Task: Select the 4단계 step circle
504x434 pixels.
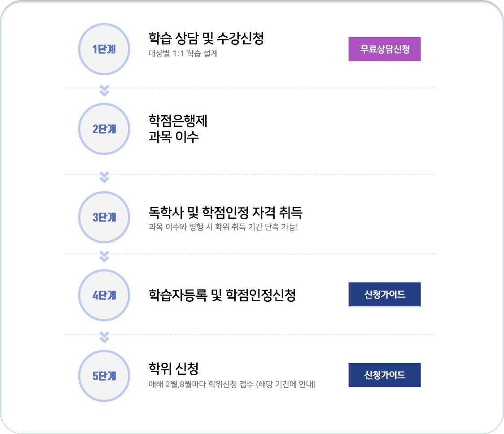Action: click(104, 295)
